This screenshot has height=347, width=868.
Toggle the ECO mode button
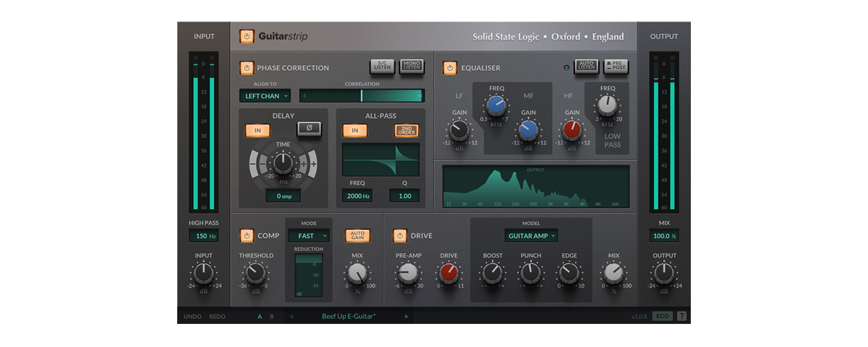coord(662,317)
